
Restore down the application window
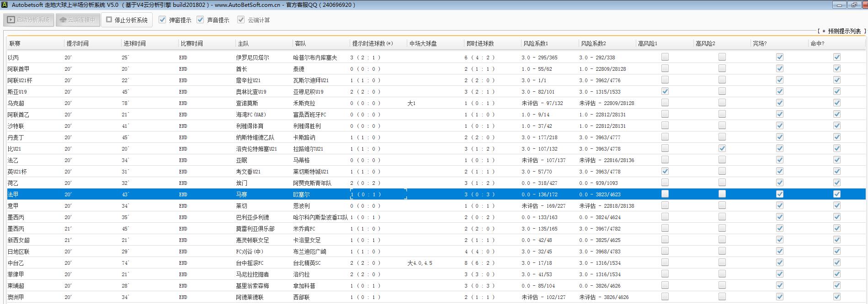(x=853, y=5)
